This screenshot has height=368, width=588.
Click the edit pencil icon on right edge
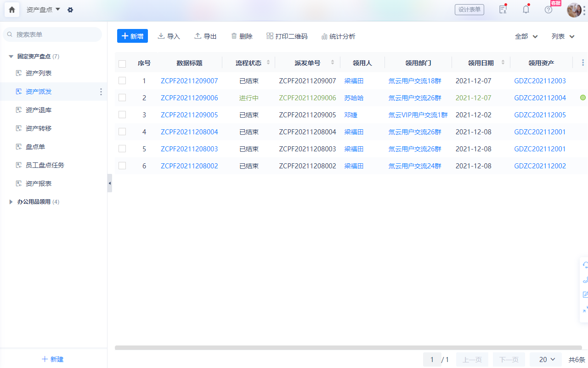(585, 294)
